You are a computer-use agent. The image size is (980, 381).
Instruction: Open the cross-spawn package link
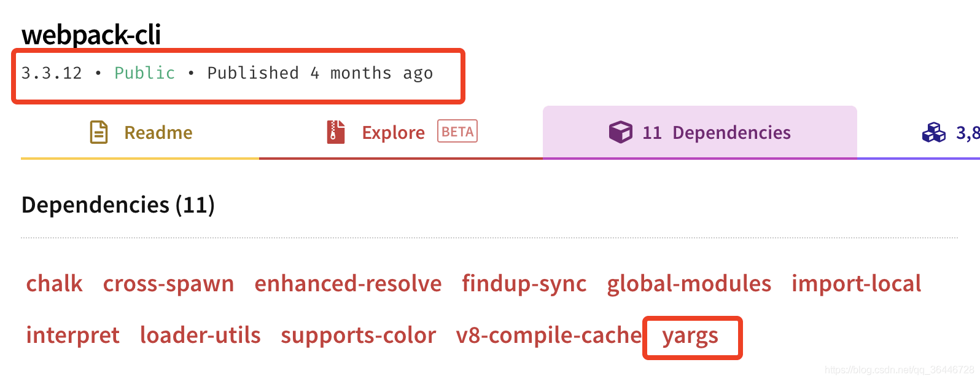point(168,285)
